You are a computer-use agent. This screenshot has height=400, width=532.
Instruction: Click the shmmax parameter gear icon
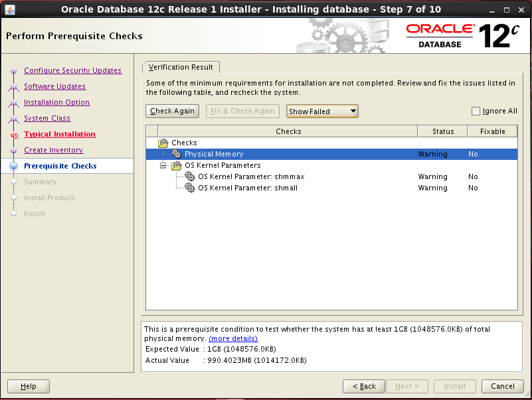pos(190,176)
